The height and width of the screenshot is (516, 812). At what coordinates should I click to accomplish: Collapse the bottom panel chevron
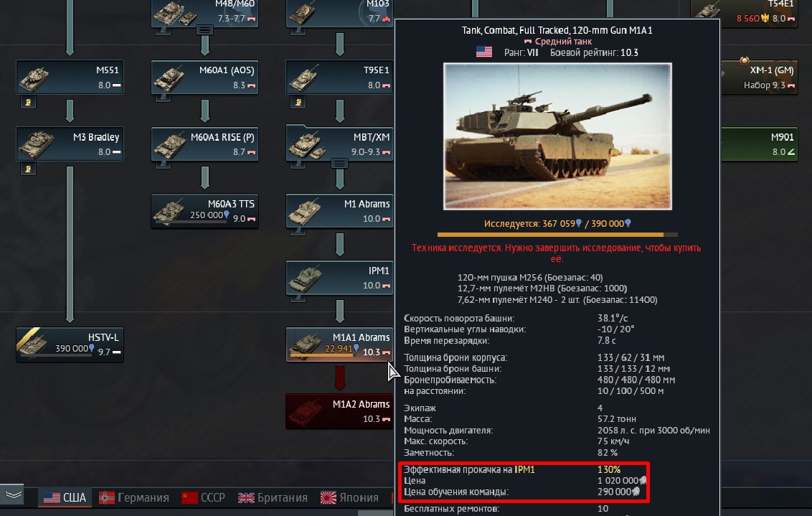coord(13,494)
